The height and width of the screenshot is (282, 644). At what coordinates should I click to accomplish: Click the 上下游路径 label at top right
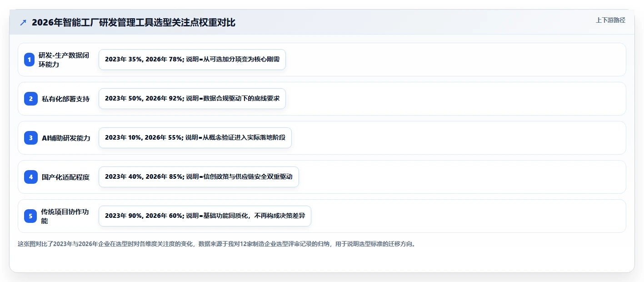point(610,20)
